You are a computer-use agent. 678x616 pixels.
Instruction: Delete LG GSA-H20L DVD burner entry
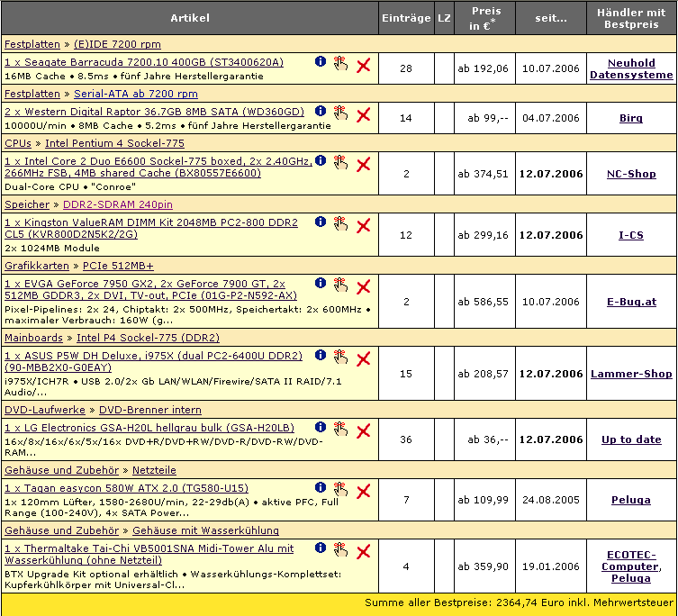tap(364, 430)
